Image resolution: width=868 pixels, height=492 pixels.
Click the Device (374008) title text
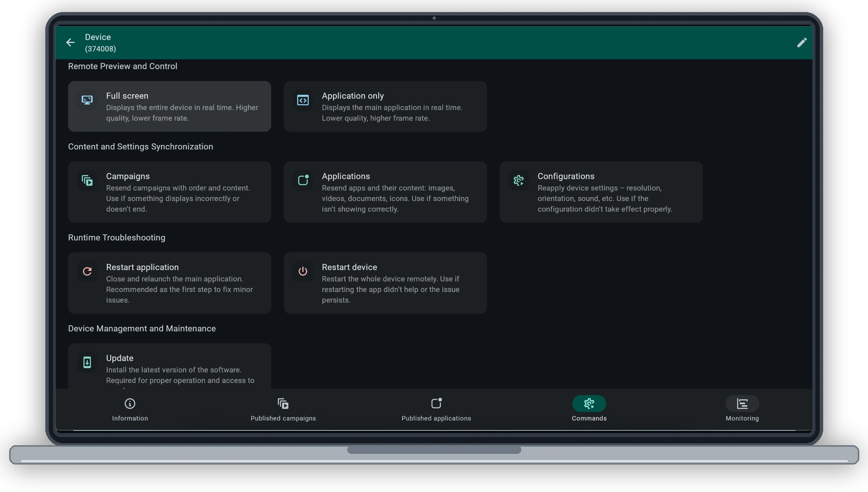[x=100, y=42]
